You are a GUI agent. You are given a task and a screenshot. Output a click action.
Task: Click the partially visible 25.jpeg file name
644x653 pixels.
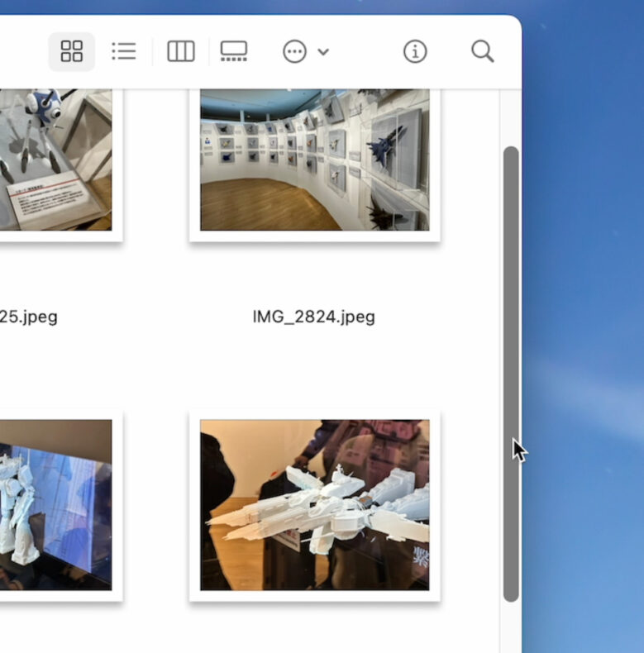[29, 317]
